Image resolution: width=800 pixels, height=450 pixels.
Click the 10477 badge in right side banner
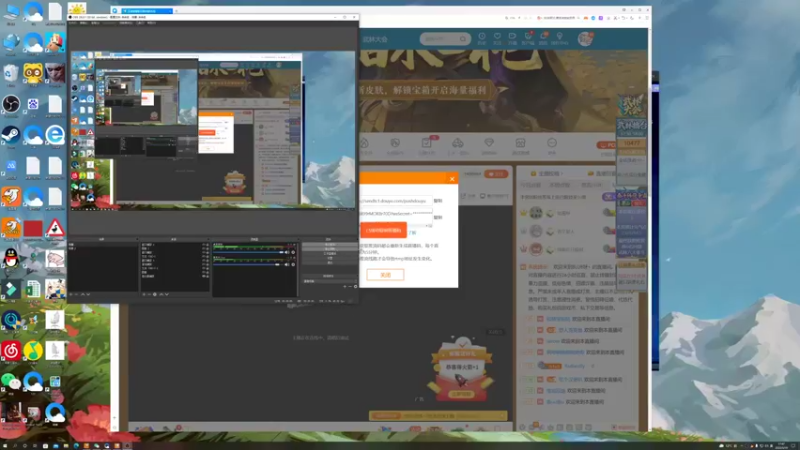[632, 143]
